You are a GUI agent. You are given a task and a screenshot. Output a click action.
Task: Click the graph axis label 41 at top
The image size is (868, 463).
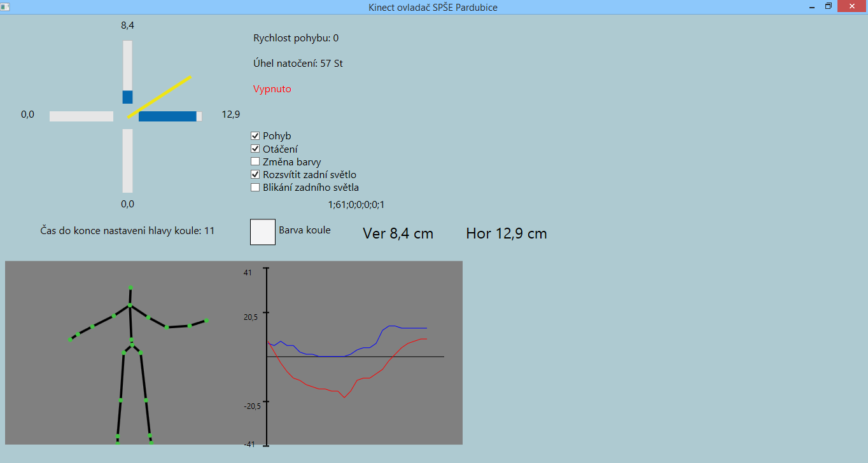click(248, 272)
